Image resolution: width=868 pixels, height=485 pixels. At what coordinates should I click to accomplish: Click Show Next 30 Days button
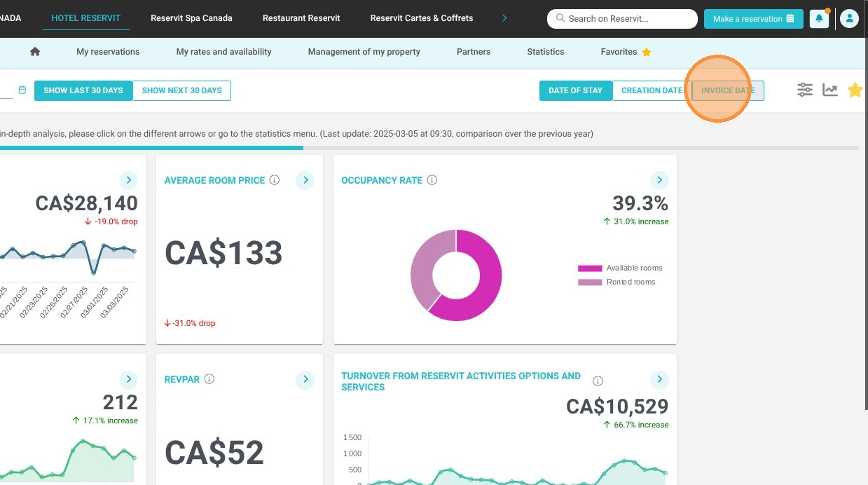coord(182,90)
